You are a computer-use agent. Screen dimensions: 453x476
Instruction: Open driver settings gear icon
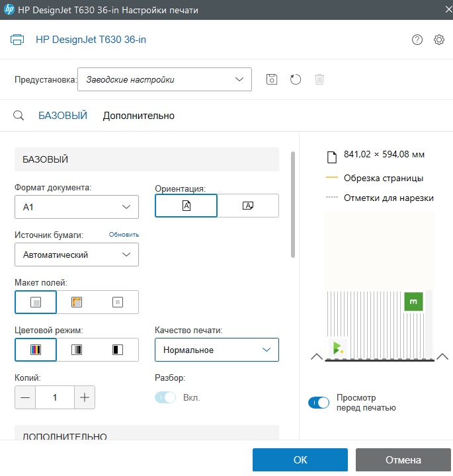438,40
